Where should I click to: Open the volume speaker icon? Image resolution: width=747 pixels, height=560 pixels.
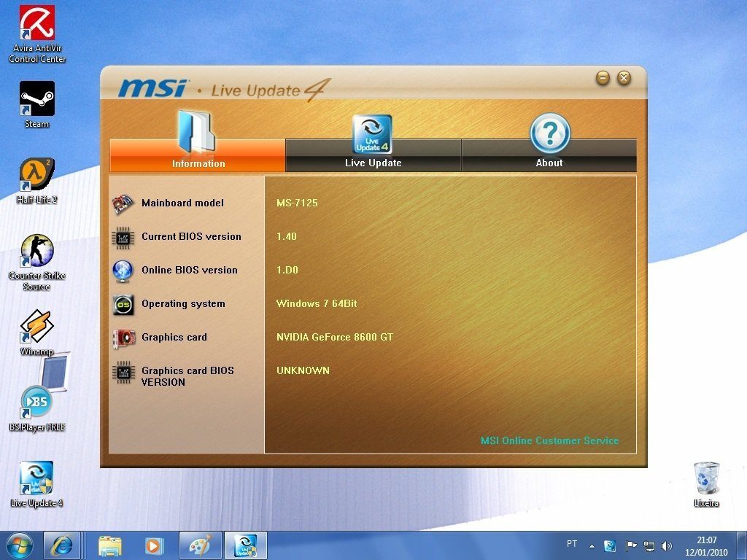[667, 545]
